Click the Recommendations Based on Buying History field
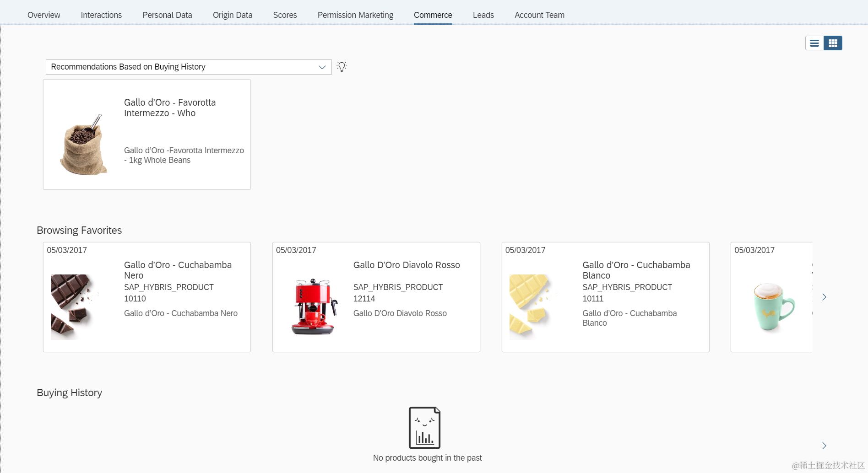 (189, 67)
